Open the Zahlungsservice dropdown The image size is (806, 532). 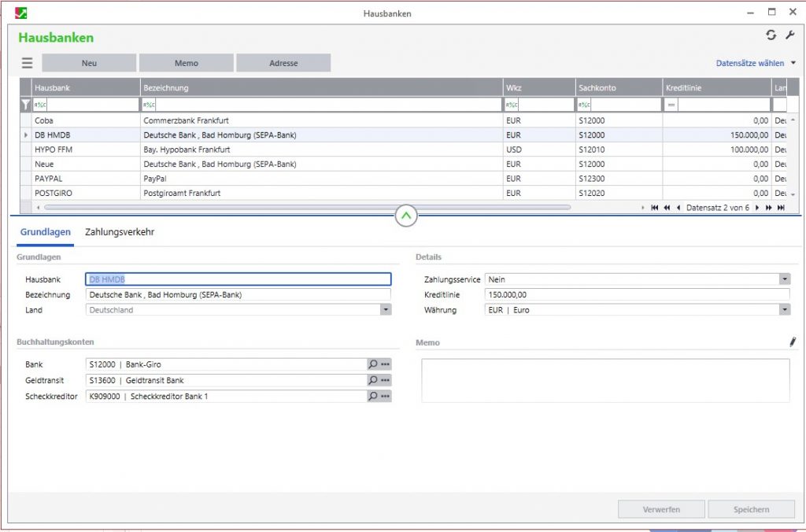pyautogui.click(x=784, y=279)
